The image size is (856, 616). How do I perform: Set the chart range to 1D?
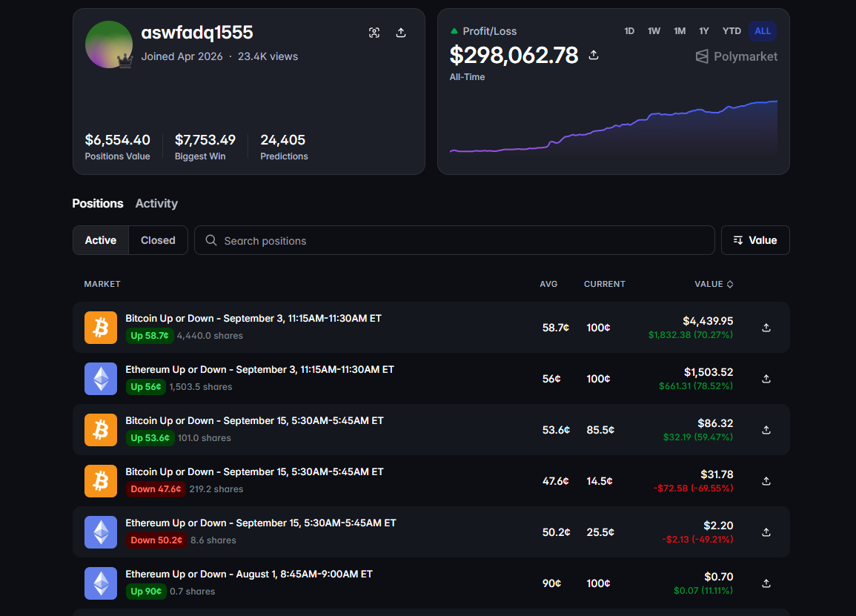click(x=629, y=31)
